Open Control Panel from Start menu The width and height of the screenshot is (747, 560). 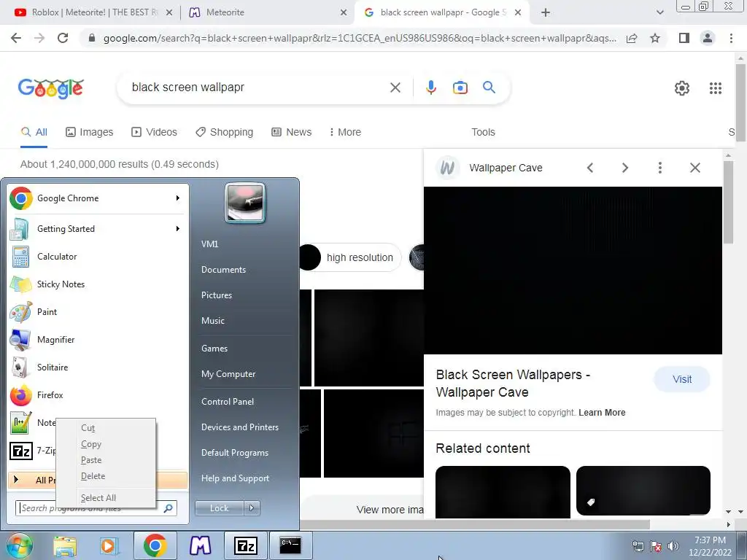click(x=228, y=402)
